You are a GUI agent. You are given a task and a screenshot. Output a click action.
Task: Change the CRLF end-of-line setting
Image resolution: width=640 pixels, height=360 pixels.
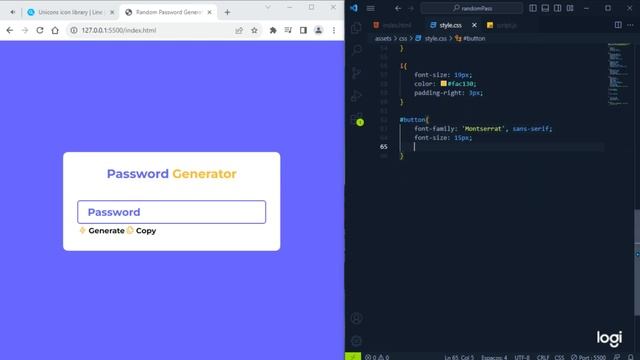coord(543,357)
